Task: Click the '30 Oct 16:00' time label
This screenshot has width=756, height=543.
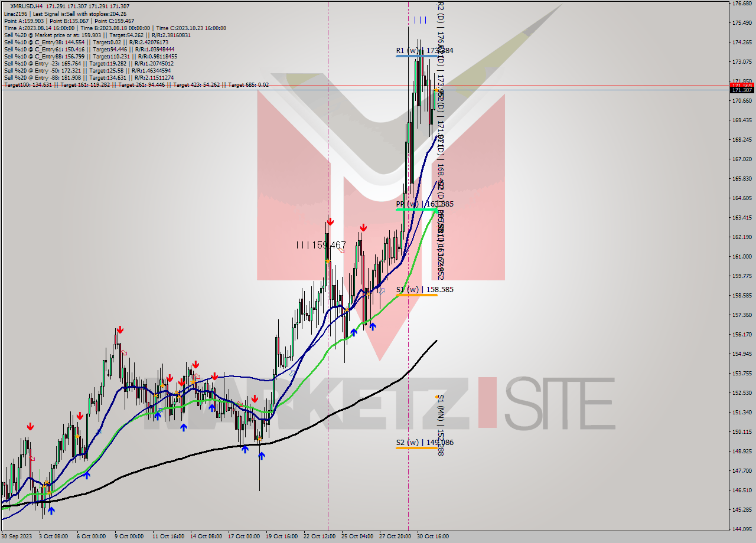Action: 433,537
